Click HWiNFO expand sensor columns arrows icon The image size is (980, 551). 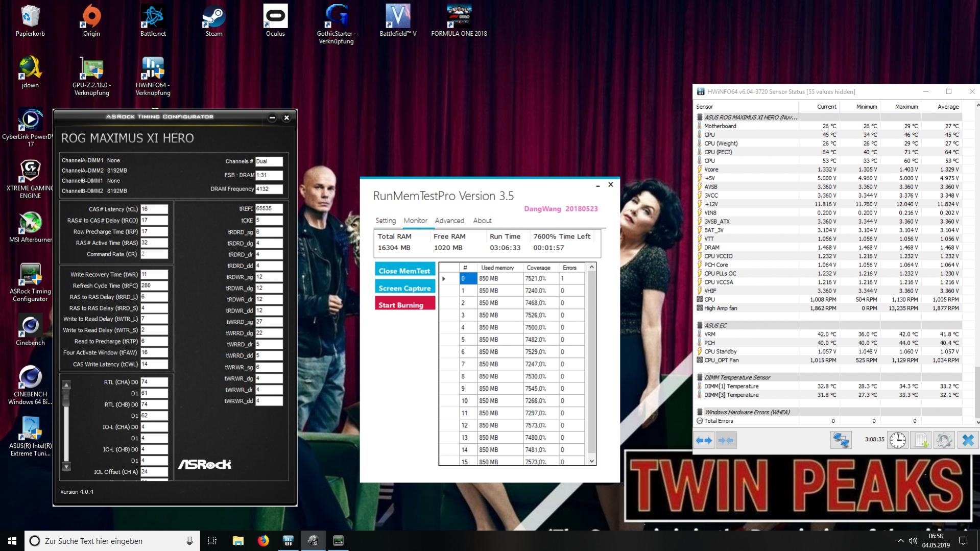pyautogui.click(x=704, y=440)
